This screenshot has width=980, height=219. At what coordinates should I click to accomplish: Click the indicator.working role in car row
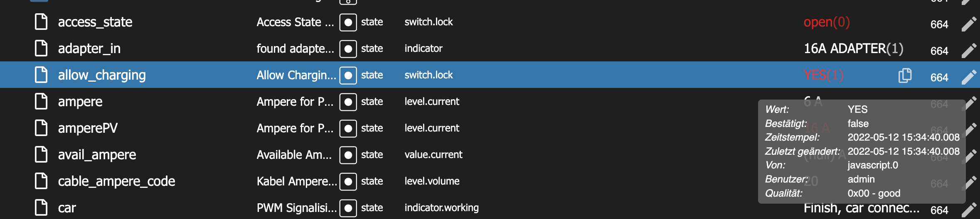pyautogui.click(x=441, y=208)
